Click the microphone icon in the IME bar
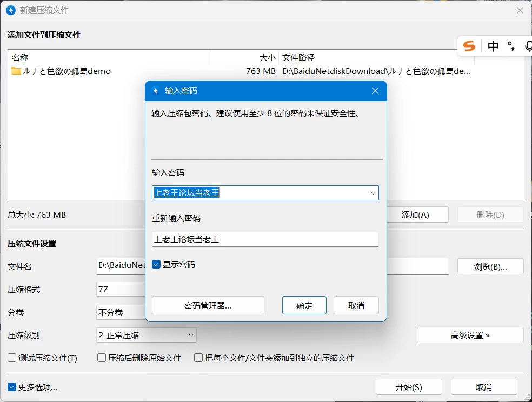Screen dimensions: 532x402 (x=528, y=46)
